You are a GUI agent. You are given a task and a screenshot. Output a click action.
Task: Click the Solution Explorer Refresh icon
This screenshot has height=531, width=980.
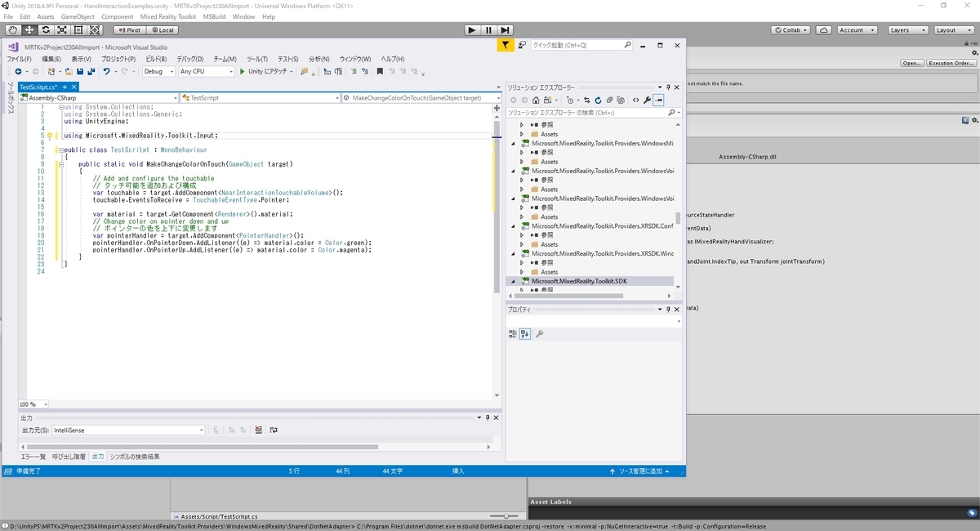click(598, 100)
